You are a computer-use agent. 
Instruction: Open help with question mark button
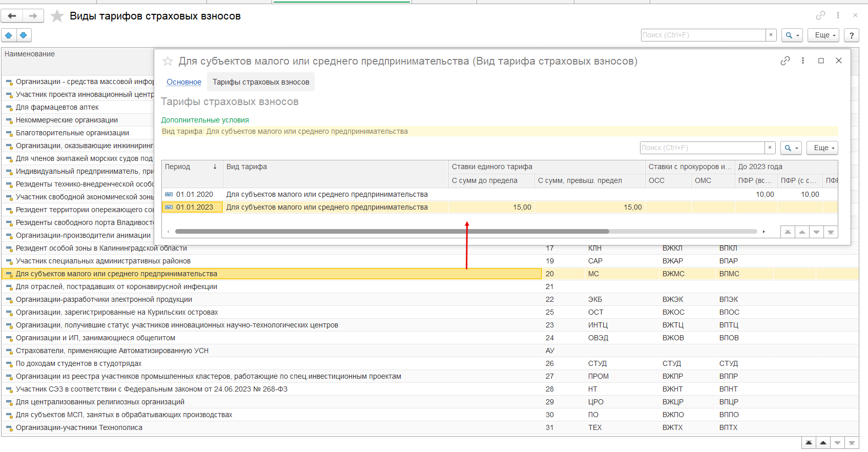tap(852, 35)
